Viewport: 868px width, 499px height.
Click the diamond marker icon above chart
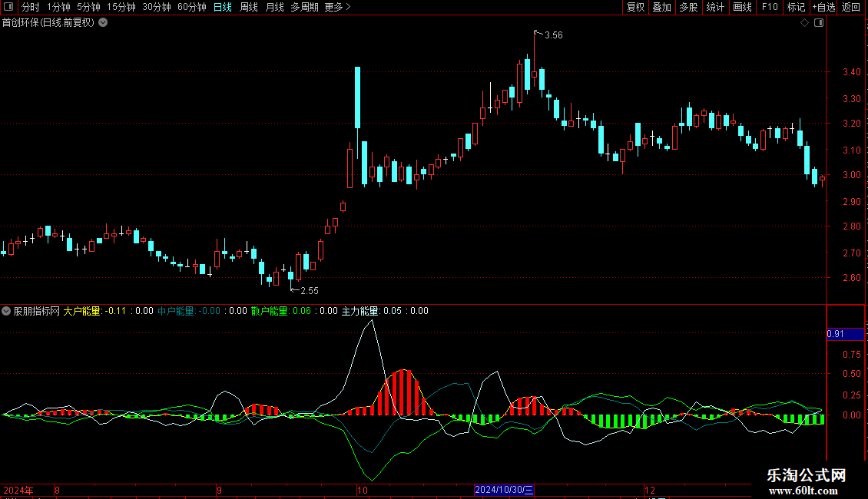[x=805, y=23]
